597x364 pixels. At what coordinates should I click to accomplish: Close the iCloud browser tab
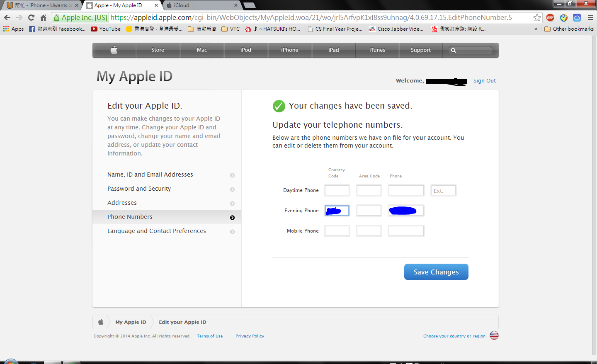[x=236, y=5]
